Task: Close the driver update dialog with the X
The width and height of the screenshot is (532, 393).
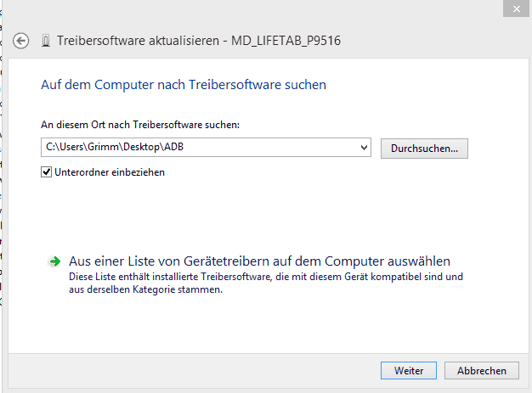Action: [x=516, y=8]
